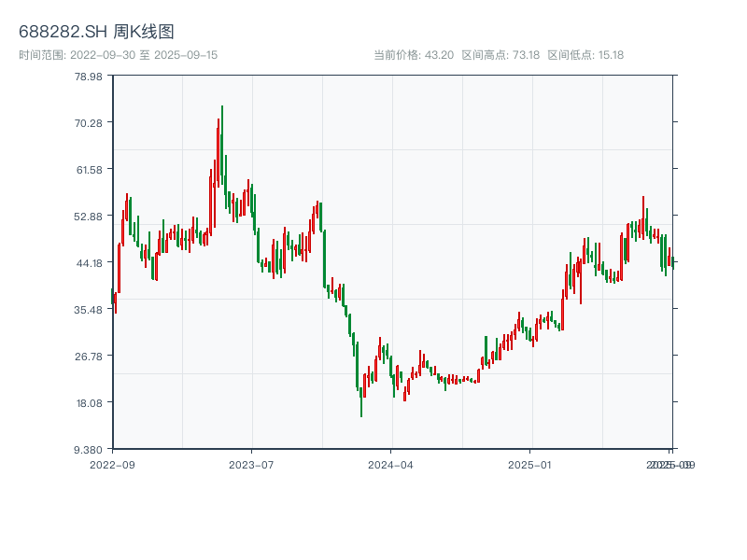Click the 18.08 y-axis label

[87, 403]
